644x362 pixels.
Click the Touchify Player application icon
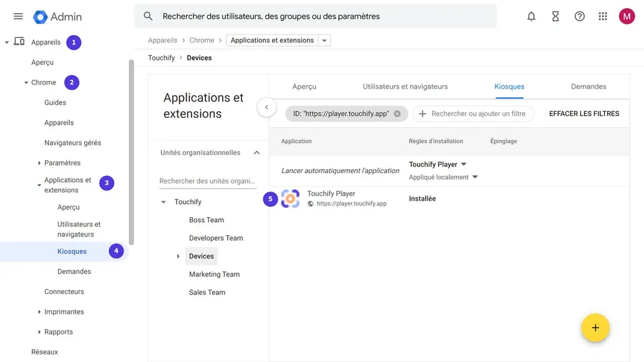click(x=290, y=198)
